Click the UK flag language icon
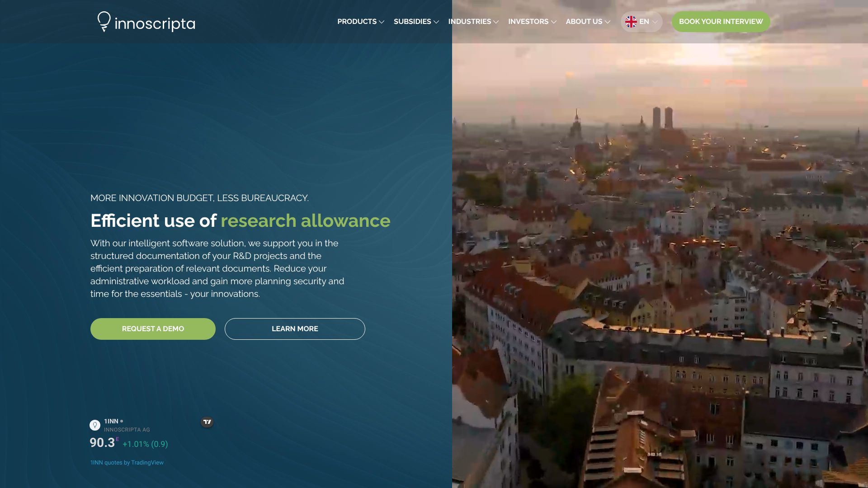Screen dimensions: 868x488 point(631,22)
